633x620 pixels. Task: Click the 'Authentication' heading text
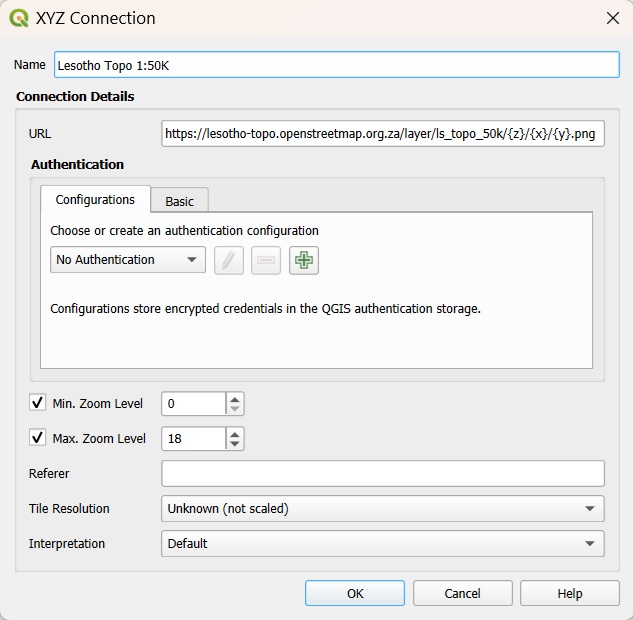[x=78, y=164]
